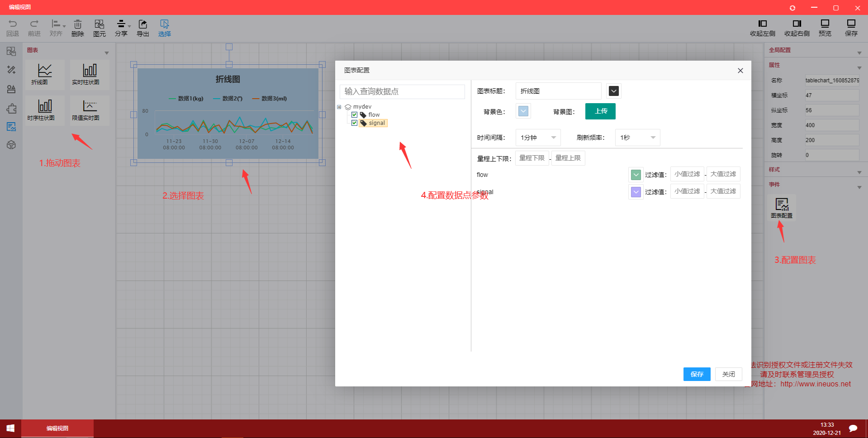868x438 pixels.
Task: Open the puzzle-piece plugin sidebar icon
Action: coord(11,108)
